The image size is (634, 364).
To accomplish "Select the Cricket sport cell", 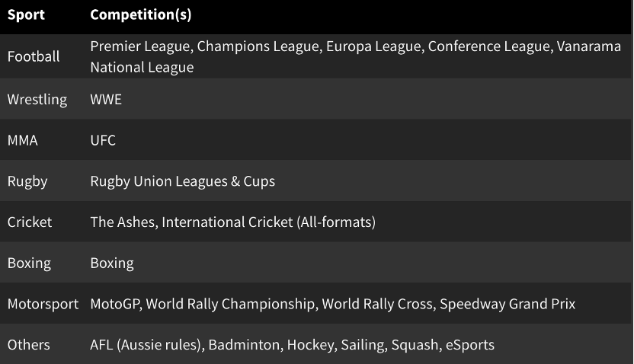I will (x=30, y=222).
